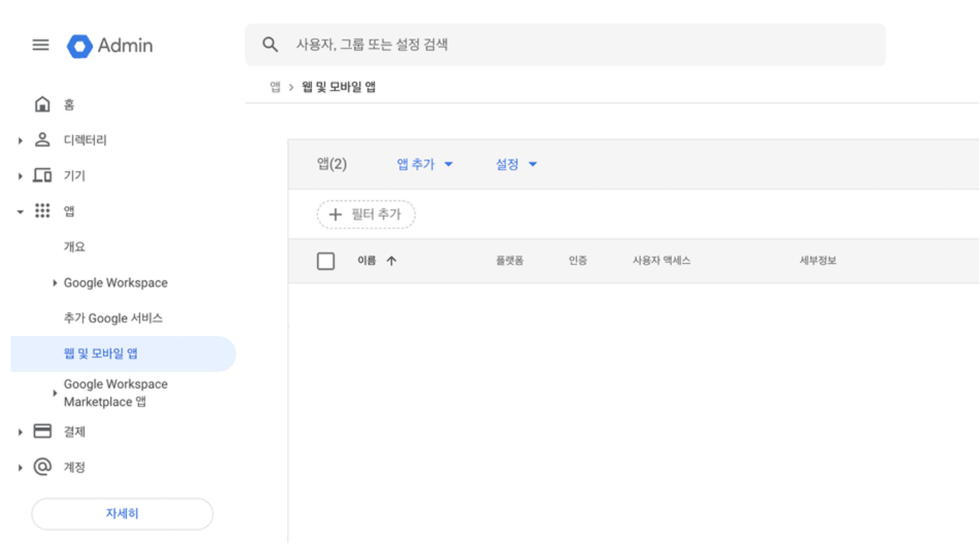Expand Google Workspace Marketplace 앱 entry
Image resolution: width=980 pixels, height=549 pixels.
54,392
